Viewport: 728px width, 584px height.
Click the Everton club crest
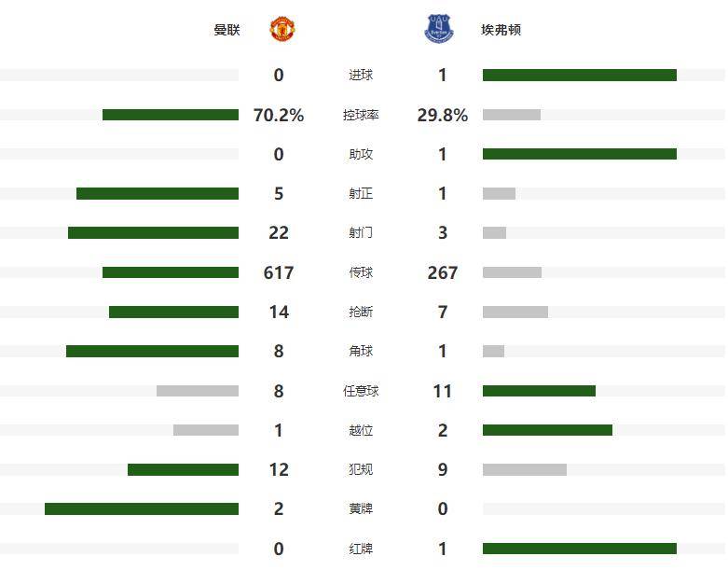(439, 29)
